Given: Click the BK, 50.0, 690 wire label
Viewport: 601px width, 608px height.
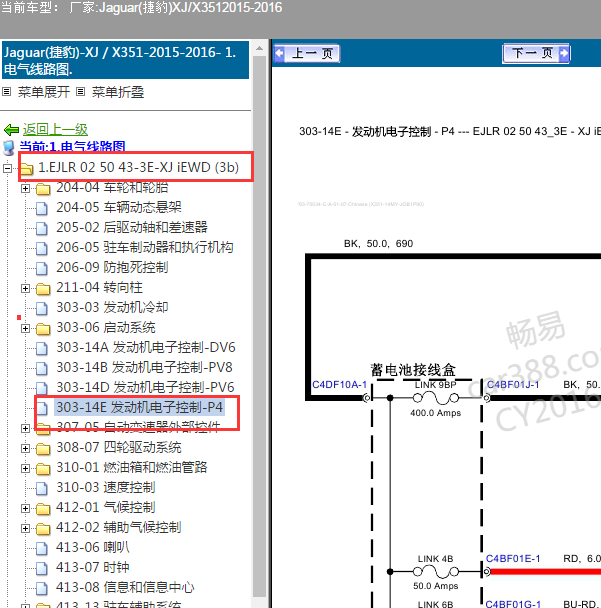Looking at the screenshot, I should (x=378, y=244).
